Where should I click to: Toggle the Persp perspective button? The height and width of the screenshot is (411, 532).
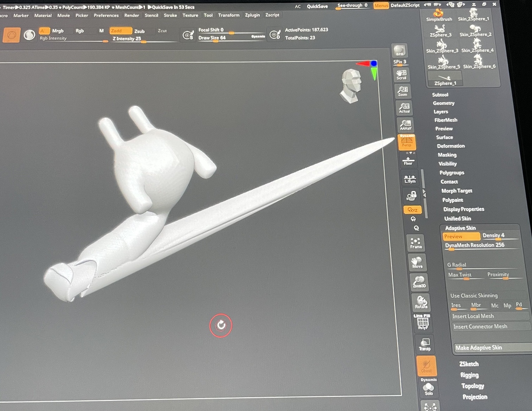[x=407, y=142]
